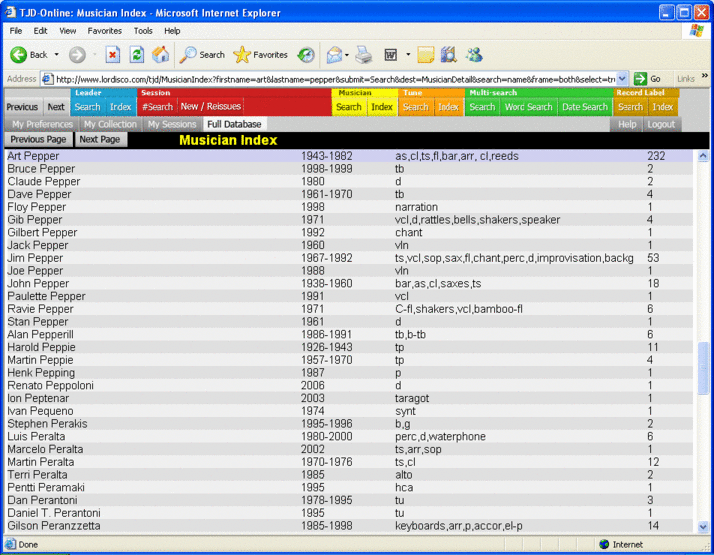Open Session #Search

tap(158, 107)
